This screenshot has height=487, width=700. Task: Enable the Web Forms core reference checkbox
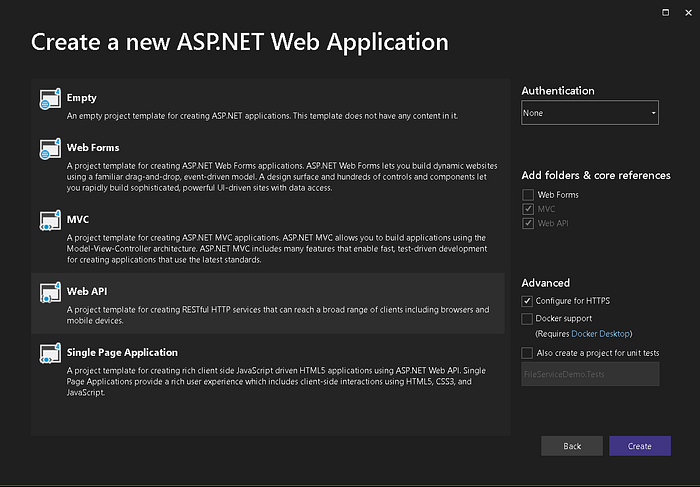[x=527, y=195]
